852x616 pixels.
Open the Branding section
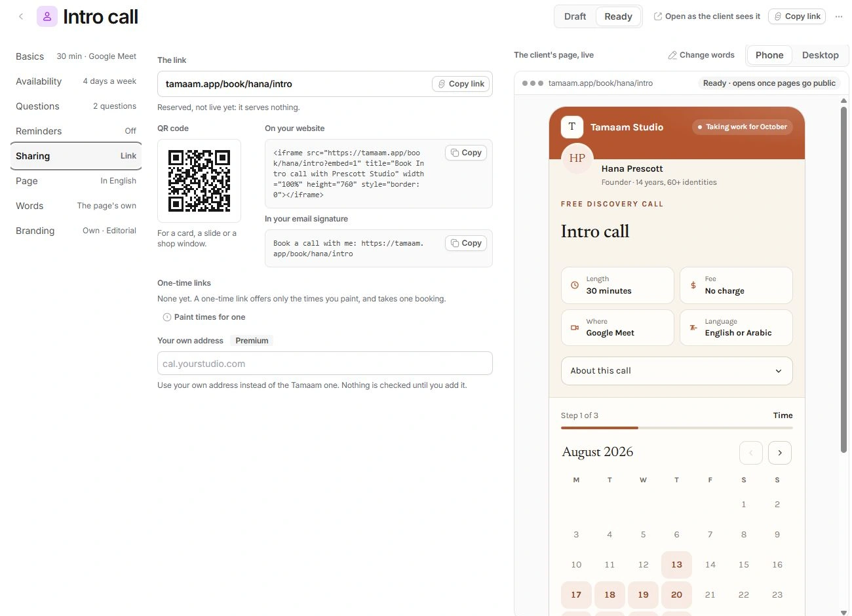pyautogui.click(x=76, y=231)
